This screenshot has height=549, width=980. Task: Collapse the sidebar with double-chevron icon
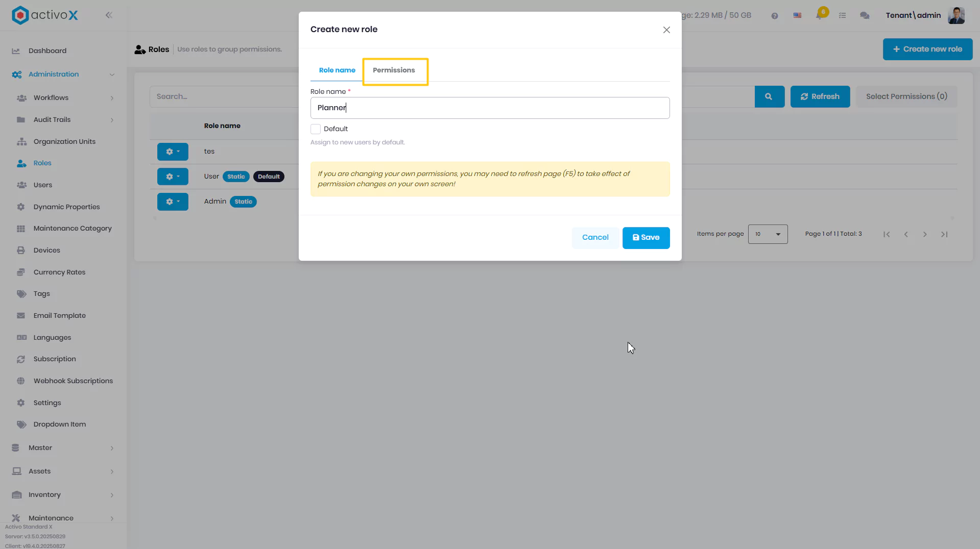pos(109,15)
